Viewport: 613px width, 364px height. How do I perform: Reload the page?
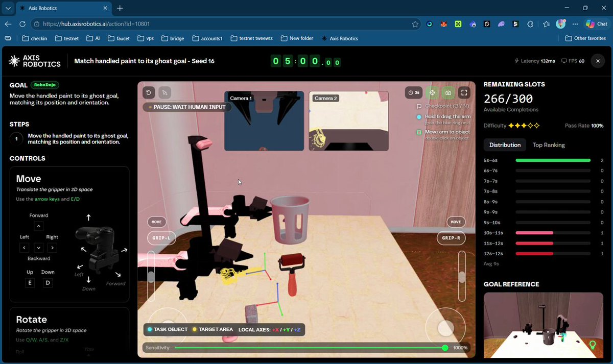point(22,24)
